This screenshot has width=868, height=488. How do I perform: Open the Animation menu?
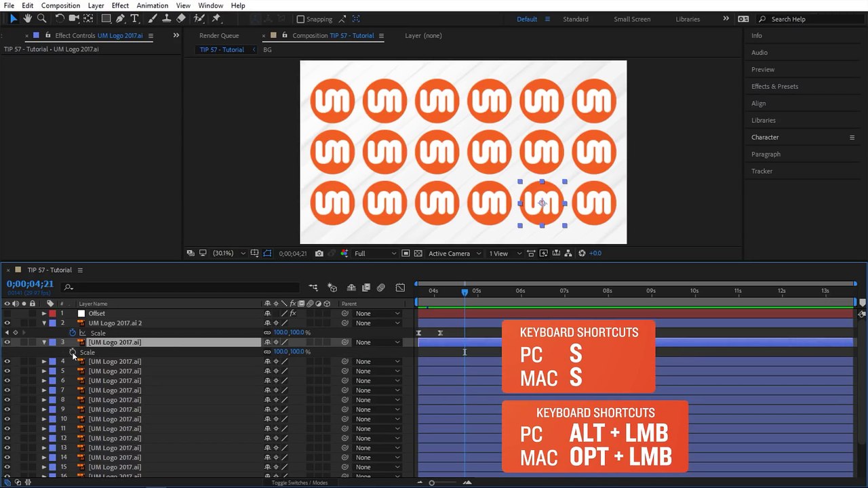click(x=152, y=5)
